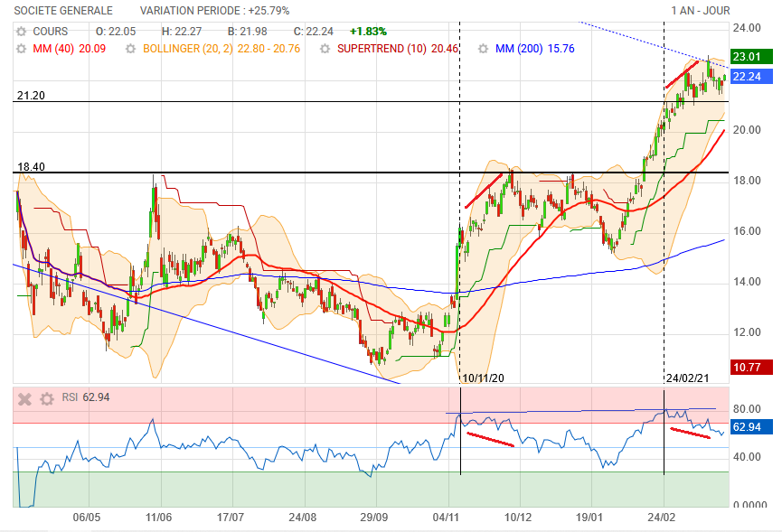
Task: Click the 06/05 date on time axis
Action: pos(86,517)
